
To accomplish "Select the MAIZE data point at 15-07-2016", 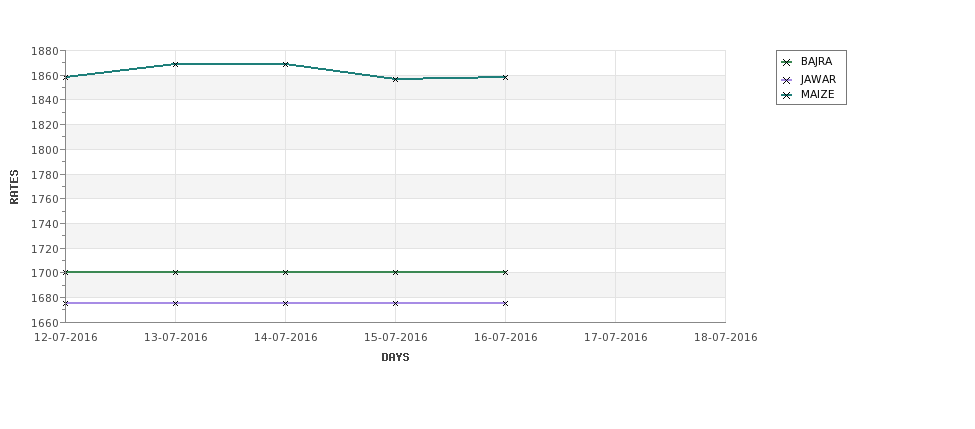I will (x=395, y=79).
